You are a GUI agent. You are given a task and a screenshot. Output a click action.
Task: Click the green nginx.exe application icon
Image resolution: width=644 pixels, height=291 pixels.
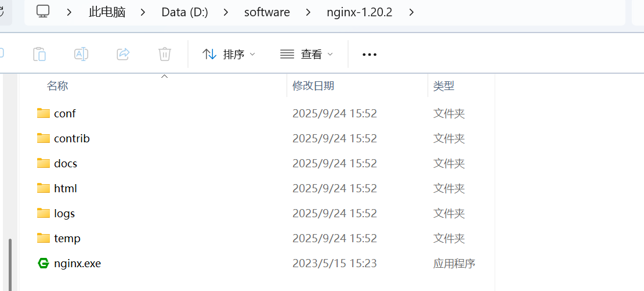[x=43, y=263]
